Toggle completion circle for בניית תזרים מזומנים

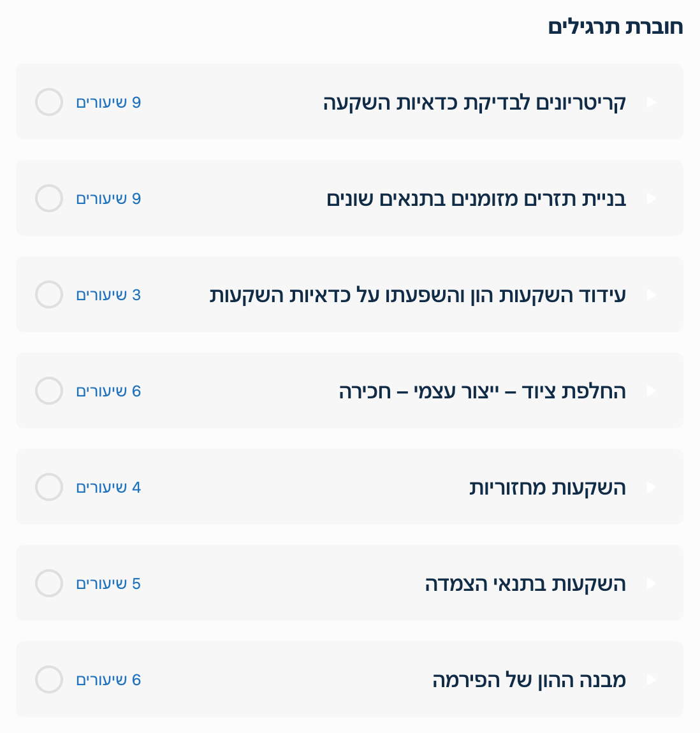tap(49, 198)
